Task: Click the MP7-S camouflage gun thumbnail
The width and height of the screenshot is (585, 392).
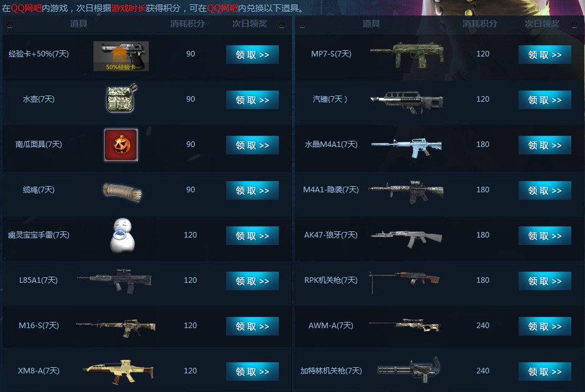Action: click(x=407, y=55)
